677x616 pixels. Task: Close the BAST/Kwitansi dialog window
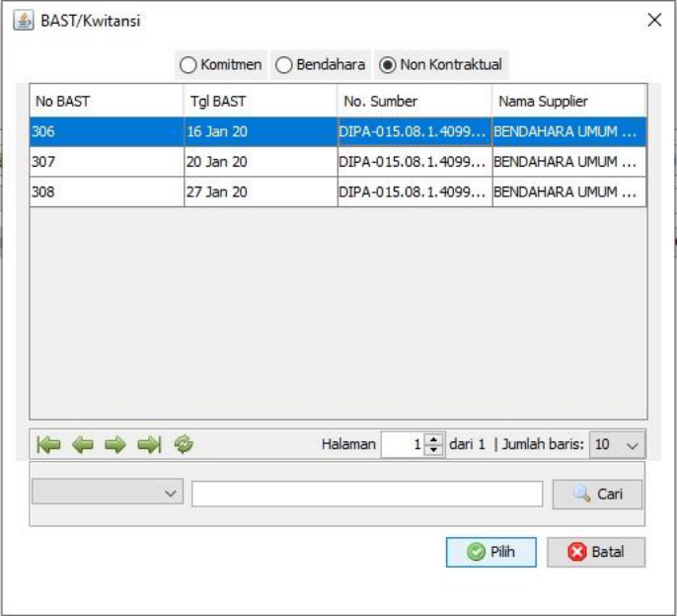653,20
